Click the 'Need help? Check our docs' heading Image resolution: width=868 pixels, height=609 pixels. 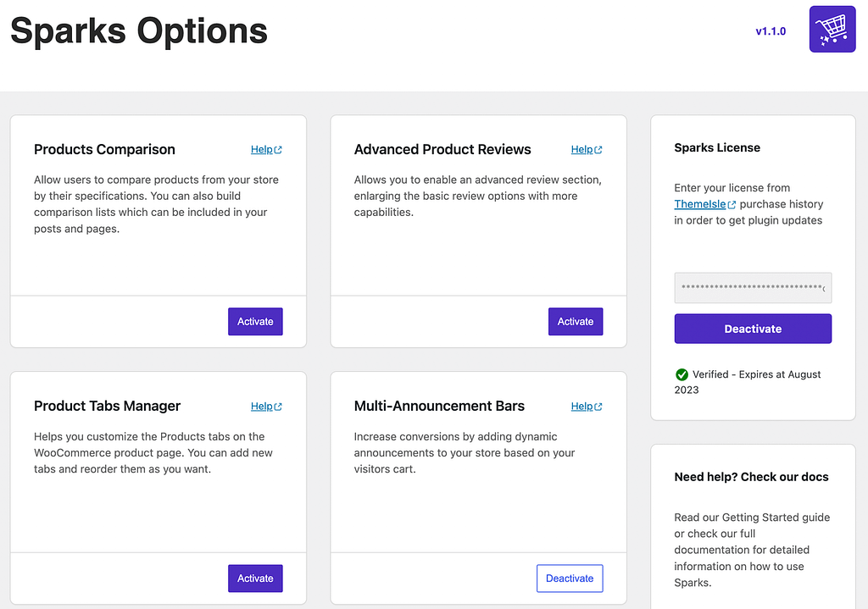click(x=751, y=477)
